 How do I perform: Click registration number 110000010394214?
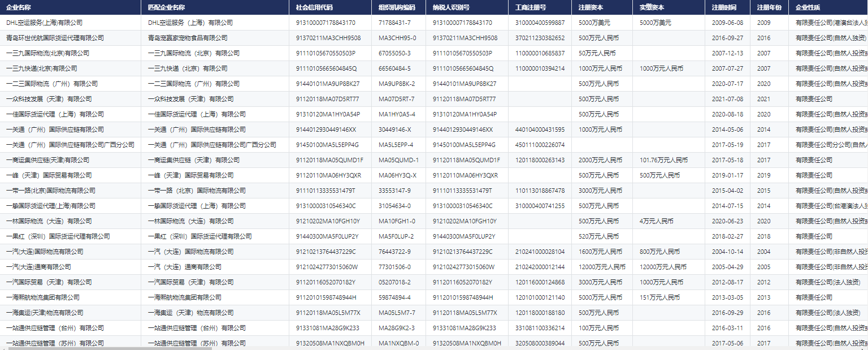[x=540, y=68]
